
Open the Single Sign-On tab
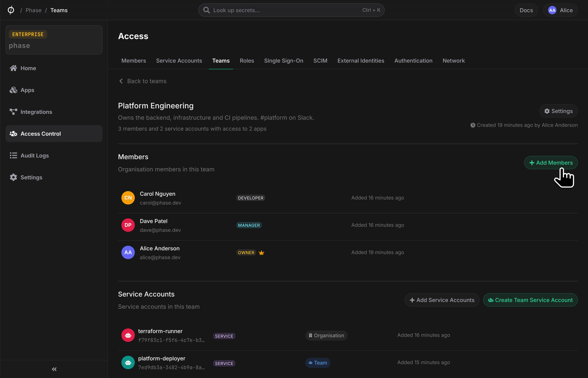(283, 61)
